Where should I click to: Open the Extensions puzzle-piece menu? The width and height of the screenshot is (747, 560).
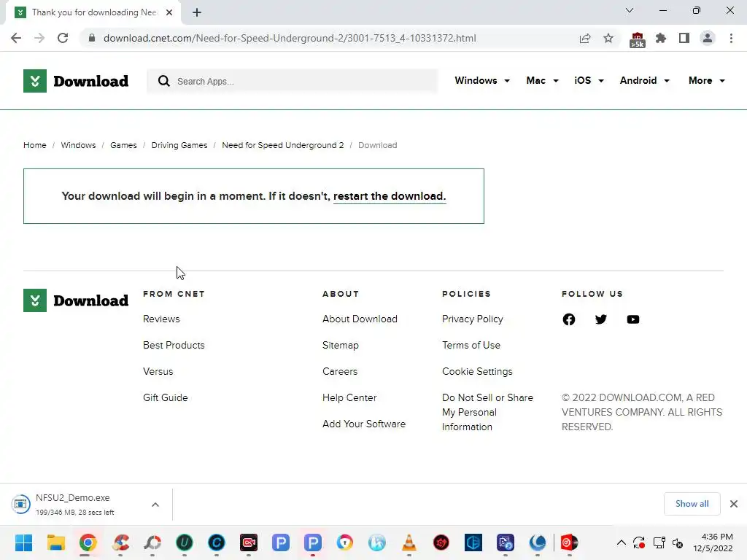click(x=661, y=38)
